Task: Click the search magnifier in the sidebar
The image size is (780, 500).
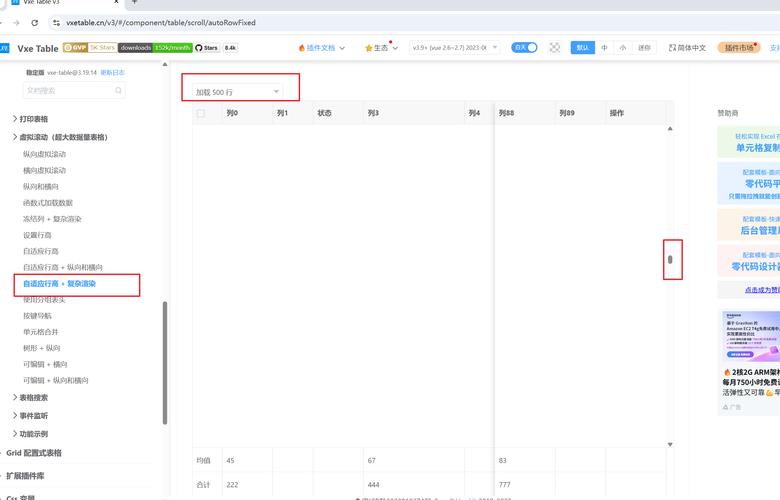Action: (118, 91)
